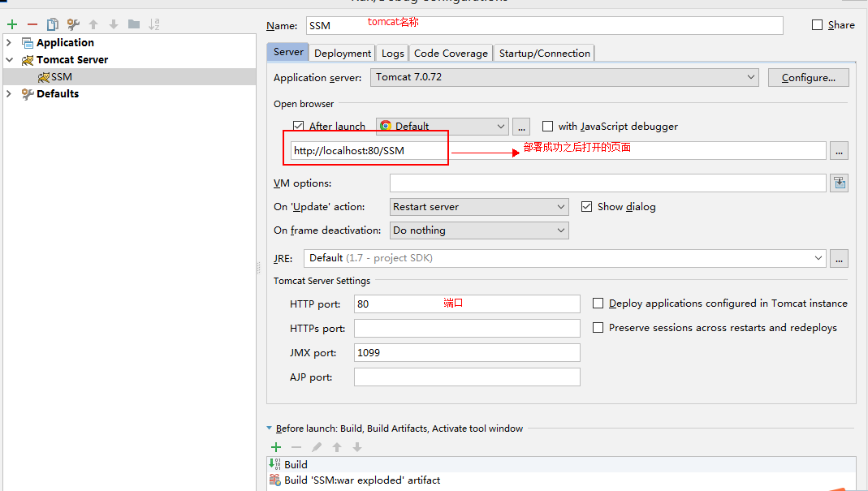The width and height of the screenshot is (868, 491).
Task: Open the Logs tab
Action: (x=392, y=53)
